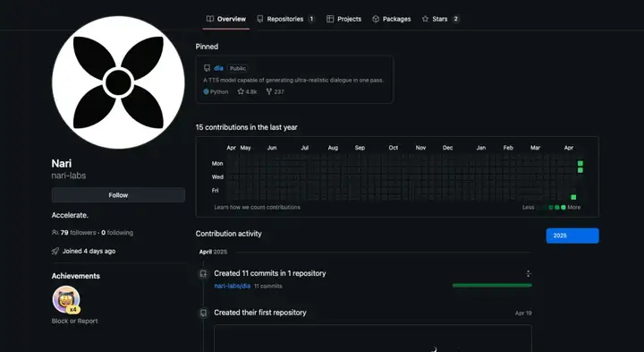Click the Accelerate. bio text
This screenshot has height=352, width=644.
tap(70, 215)
